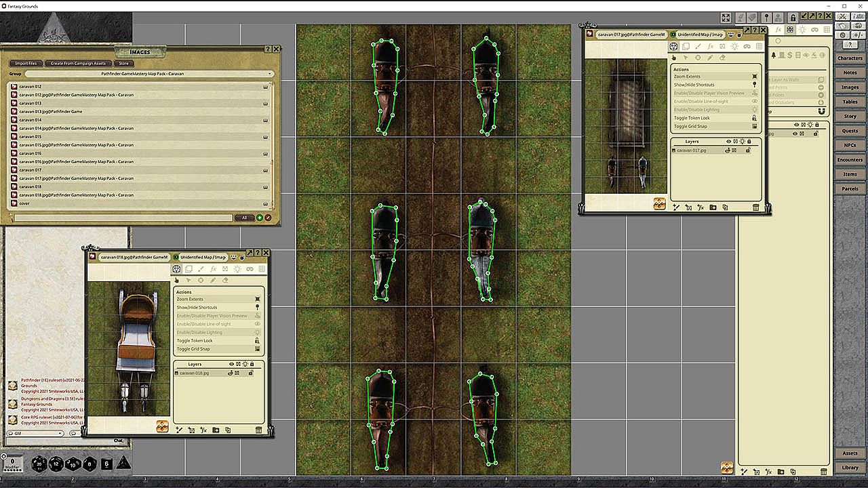Open Parcels sidebar button
The height and width of the screenshot is (488, 868).
tap(850, 189)
